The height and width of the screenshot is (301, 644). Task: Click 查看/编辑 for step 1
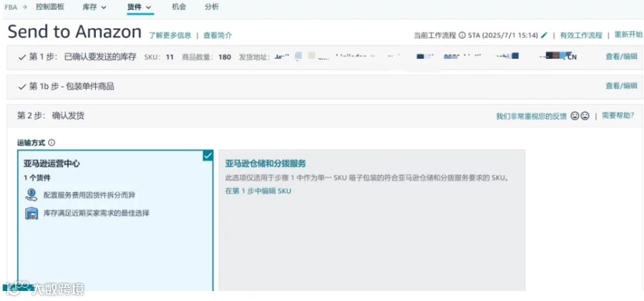[621, 57]
